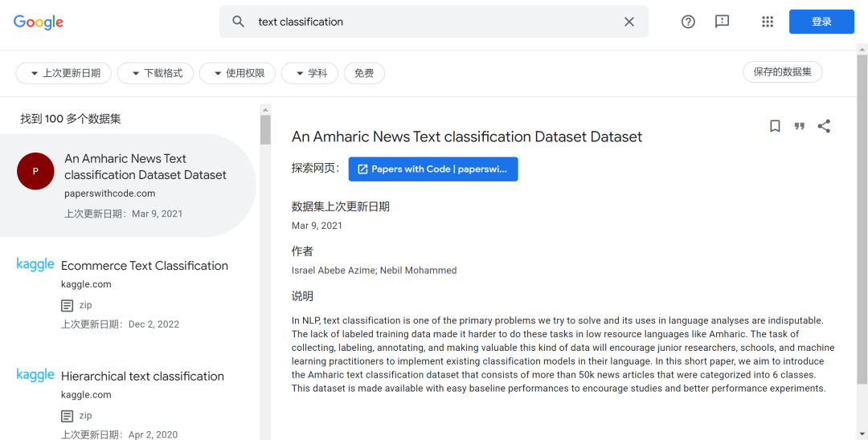The height and width of the screenshot is (440, 868).
Task: Click kaggle logo beside Hierarchical text classification
Action: click(x=35, y=375)
